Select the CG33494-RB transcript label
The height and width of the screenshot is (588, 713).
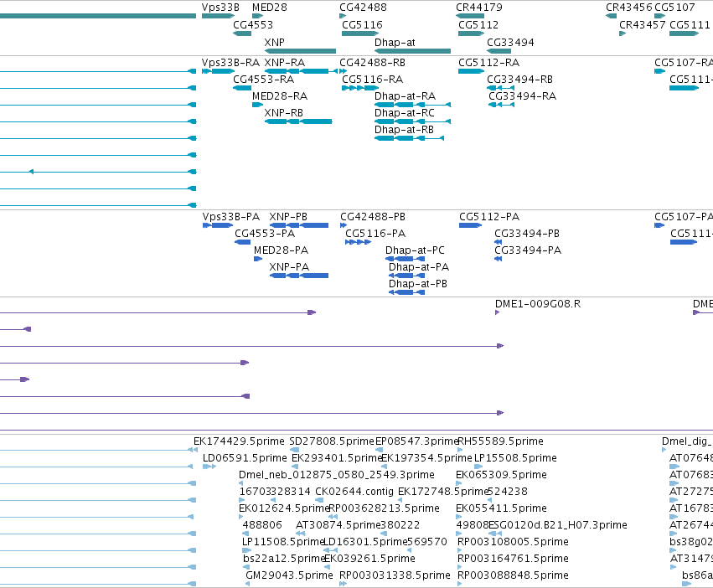click(519, 80)
